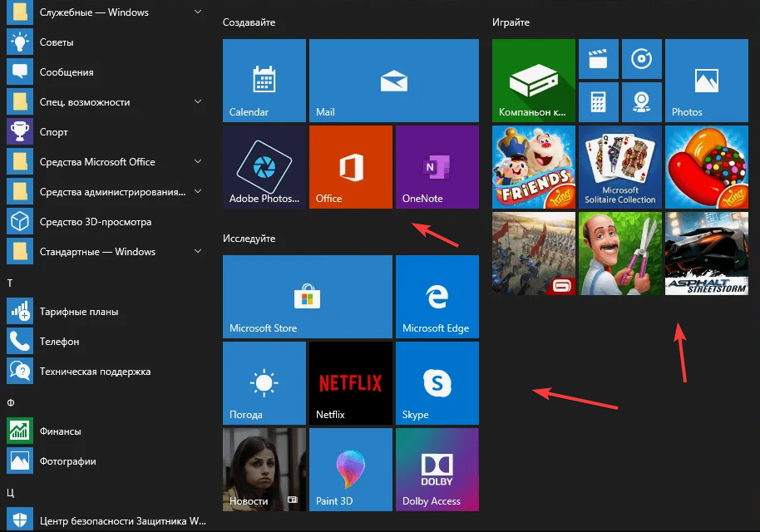Launch Candy Crush Friends tile
The width and height of the screenshot is (760, 532).
[x=534, y=167]
